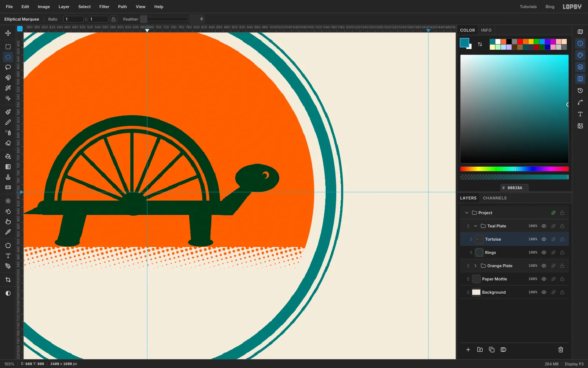The height and width of the screenshot is (368, 588).
Task: Swap foreground and background colors
Action: click(480, 44)
